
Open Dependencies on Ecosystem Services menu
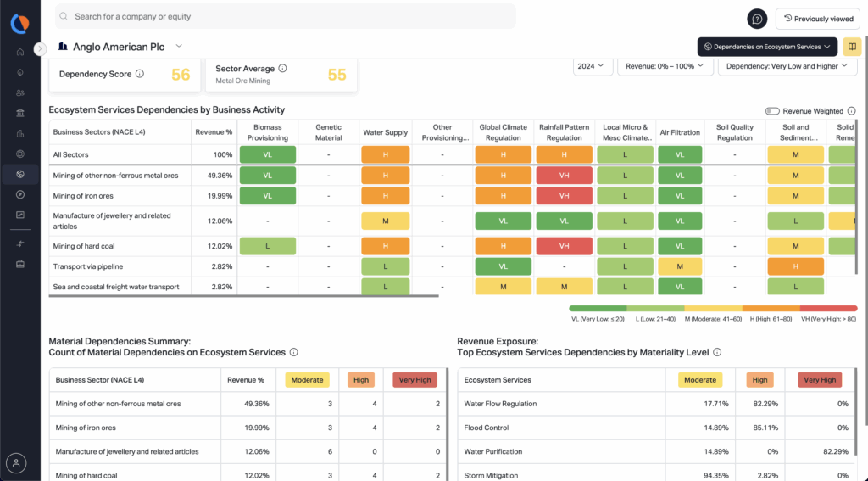pos(767,47)
